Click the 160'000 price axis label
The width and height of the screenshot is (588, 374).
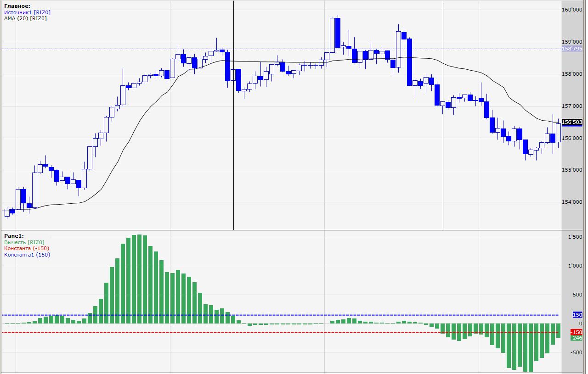[573, 9]
